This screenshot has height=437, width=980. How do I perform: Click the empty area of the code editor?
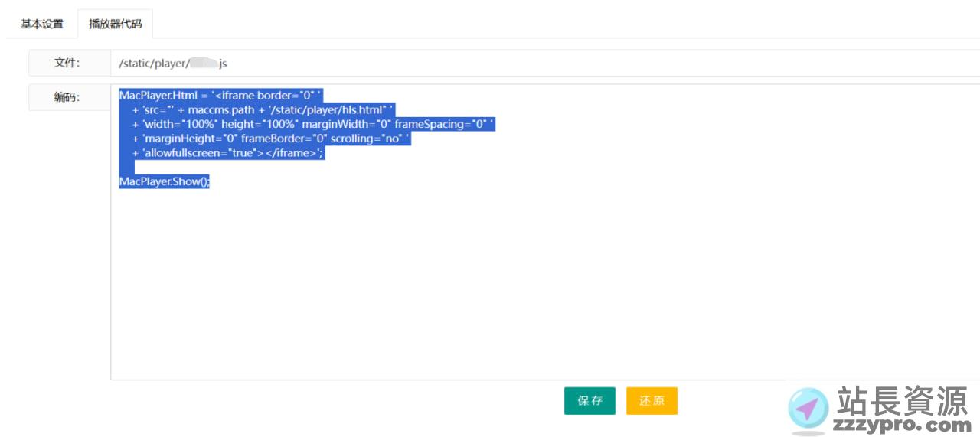point(536,291)
